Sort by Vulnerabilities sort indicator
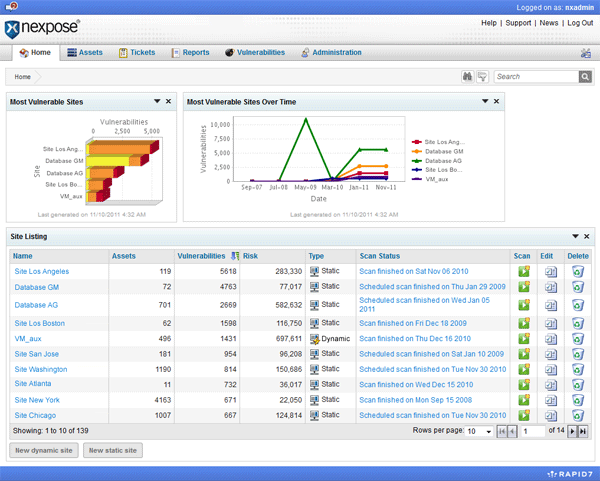 235,256
